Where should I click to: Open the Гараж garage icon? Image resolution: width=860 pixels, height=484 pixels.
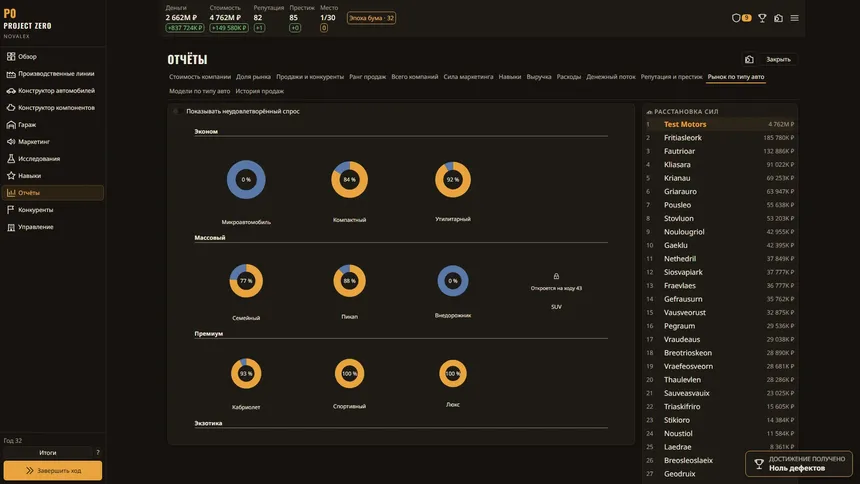(11, 125)
